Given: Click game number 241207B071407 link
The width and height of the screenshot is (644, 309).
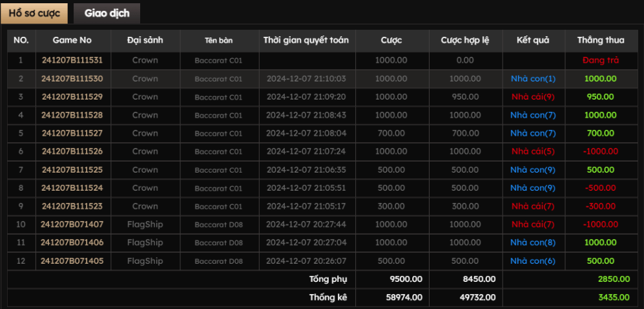Looking at the screenshot, I should 72,224.
